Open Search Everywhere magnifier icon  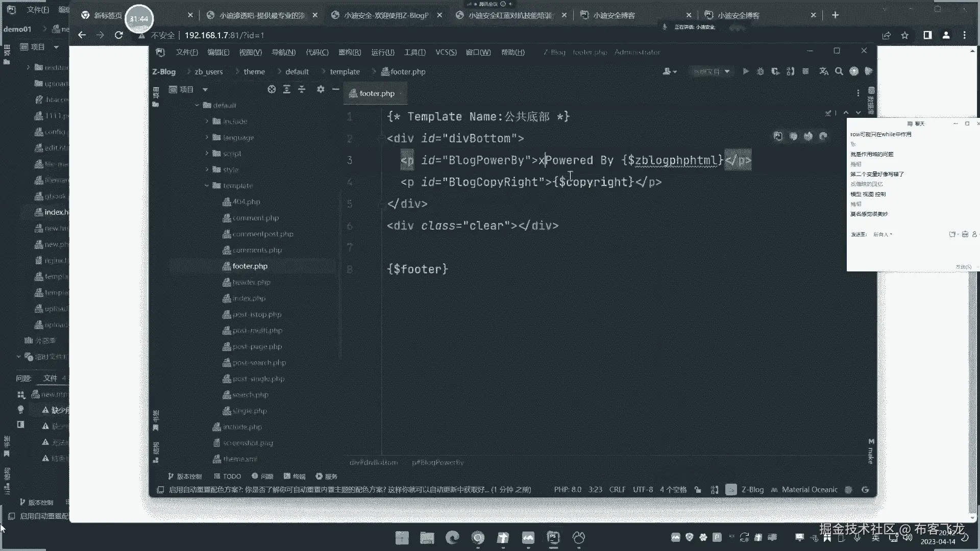coord(839,71)
